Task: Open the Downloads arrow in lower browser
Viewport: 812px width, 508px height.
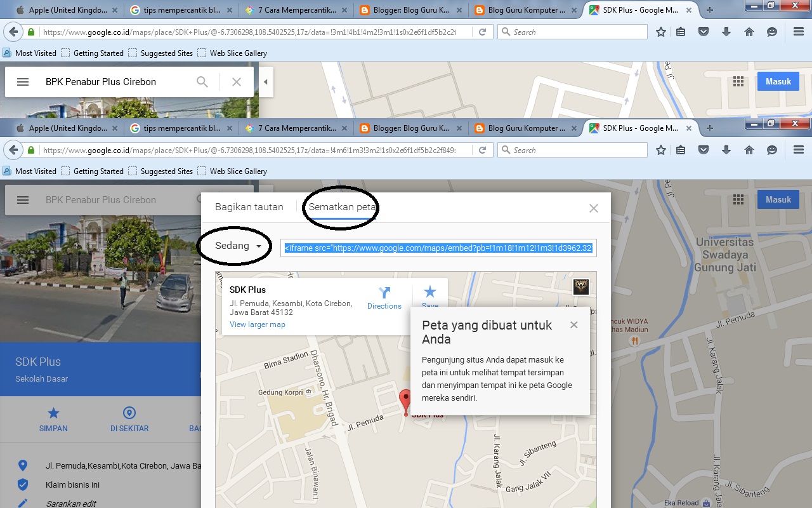Action: 726,150
